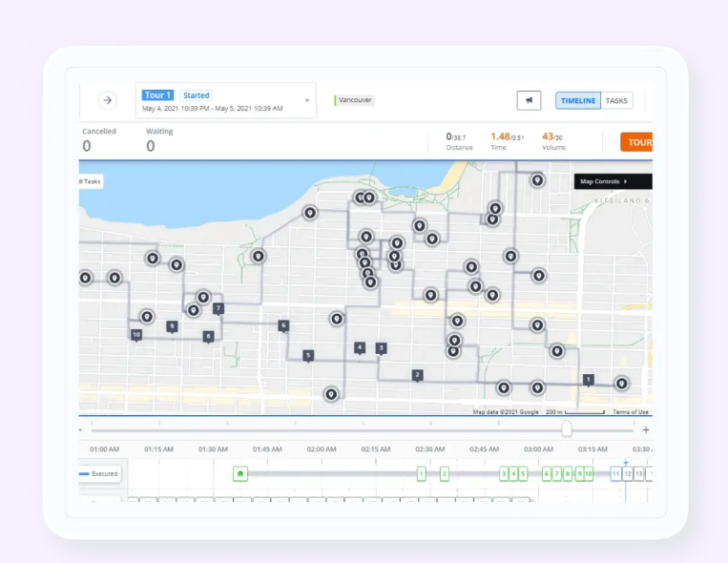
Task: Click the megaphone announcement icon
Action: click(x=529, y=100)
